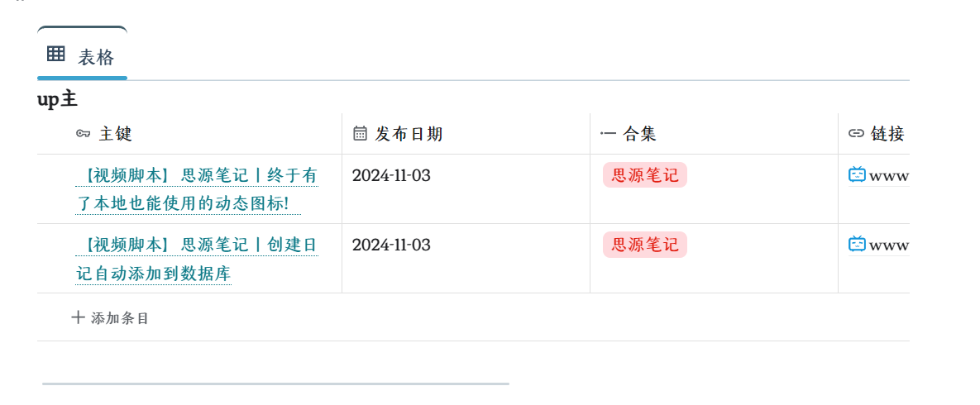Click the horizontal scrollbar below the table
The image size is (980, 405).
click(275, 384)
